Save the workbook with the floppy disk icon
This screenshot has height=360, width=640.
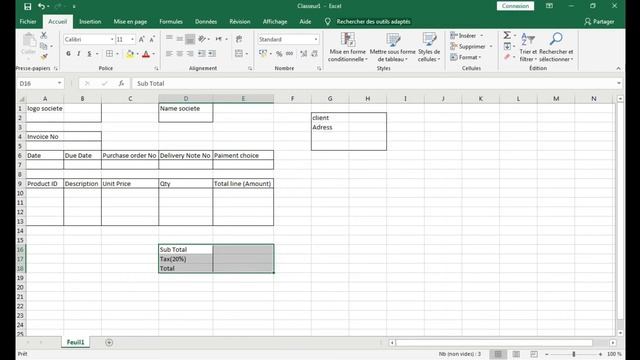point(27,6)
